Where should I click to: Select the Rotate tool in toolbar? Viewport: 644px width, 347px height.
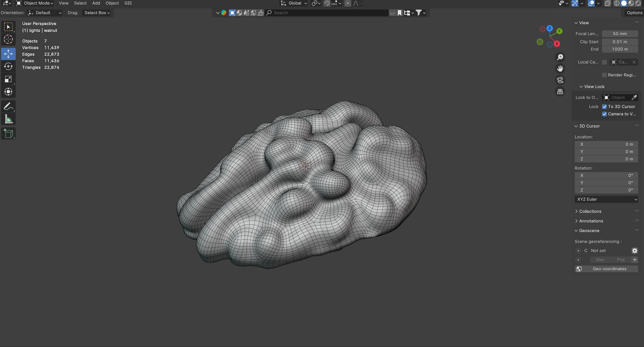(x=8, y=67)
